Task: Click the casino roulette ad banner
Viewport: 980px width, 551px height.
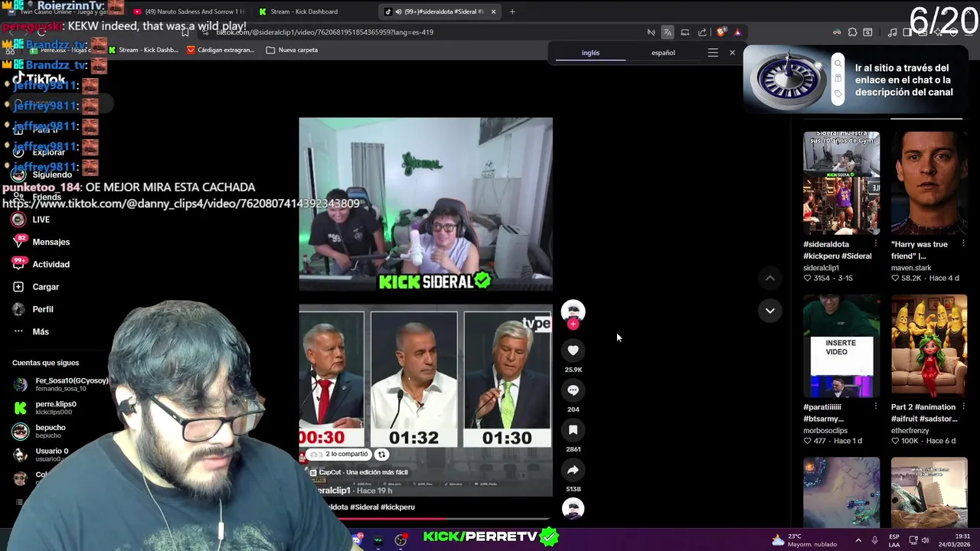Action: pos(855,80)
